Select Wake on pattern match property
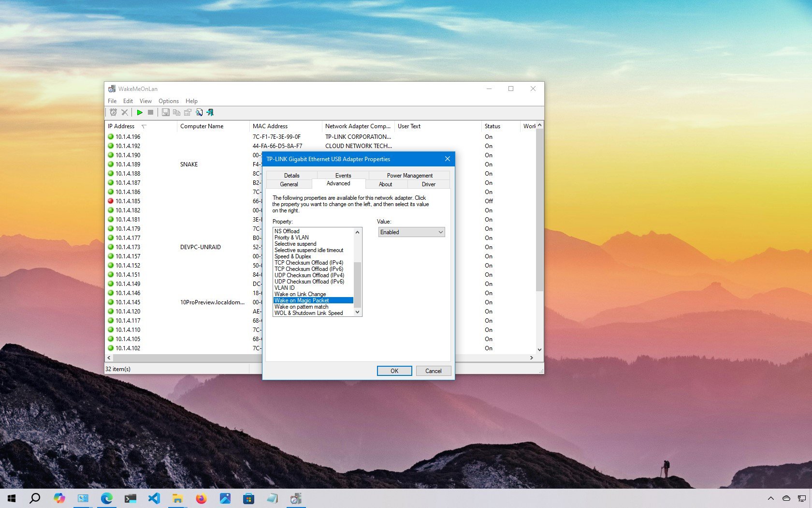This screenshot has height=508, width=812. [x=301, y=306]
